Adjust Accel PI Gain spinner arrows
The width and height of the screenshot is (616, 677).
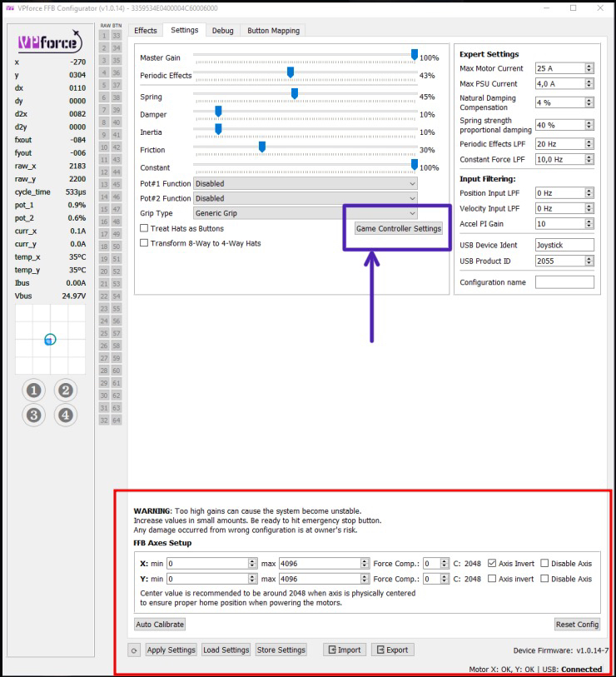coord(589,224)
